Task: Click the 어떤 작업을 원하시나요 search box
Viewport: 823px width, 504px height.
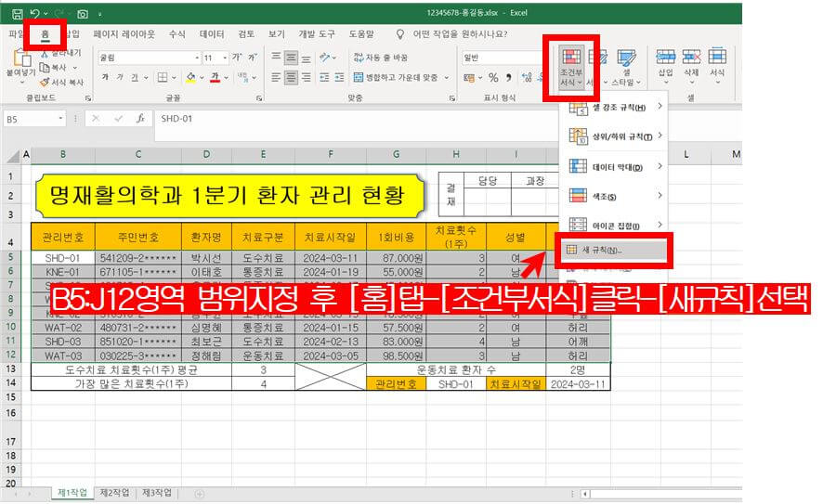Action: pyautogui.click(x=460, y=34)
